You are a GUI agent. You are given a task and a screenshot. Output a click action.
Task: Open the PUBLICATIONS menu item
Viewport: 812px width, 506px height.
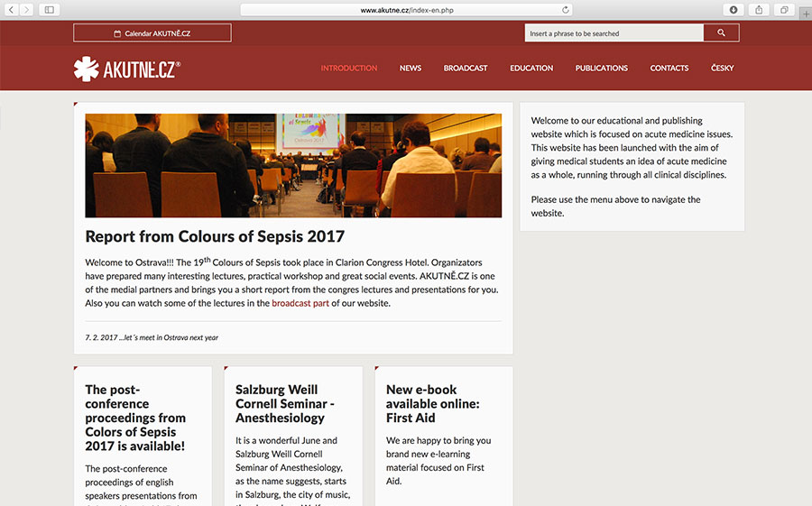tap(601, 68)
